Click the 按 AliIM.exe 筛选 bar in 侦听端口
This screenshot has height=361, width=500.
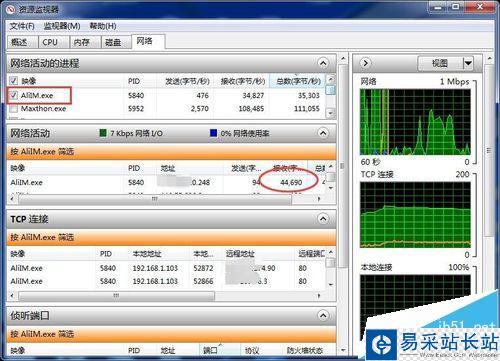tap(171, 334)
